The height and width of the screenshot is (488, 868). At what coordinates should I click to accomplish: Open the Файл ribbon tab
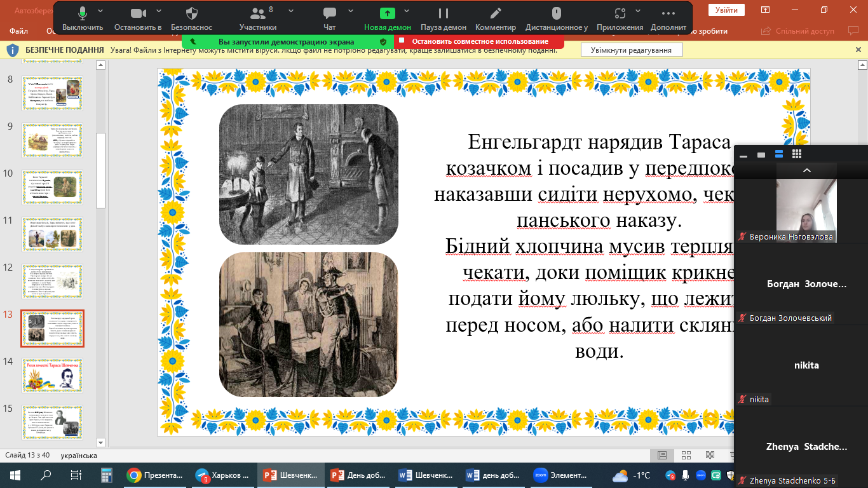pos(18,30)
